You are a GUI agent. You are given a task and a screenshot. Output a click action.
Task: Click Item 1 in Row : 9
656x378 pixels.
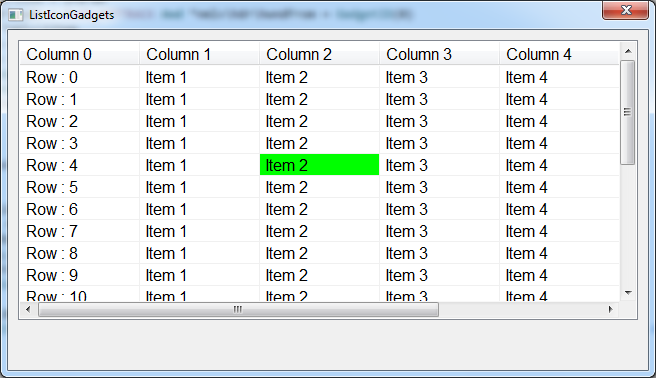200,275
